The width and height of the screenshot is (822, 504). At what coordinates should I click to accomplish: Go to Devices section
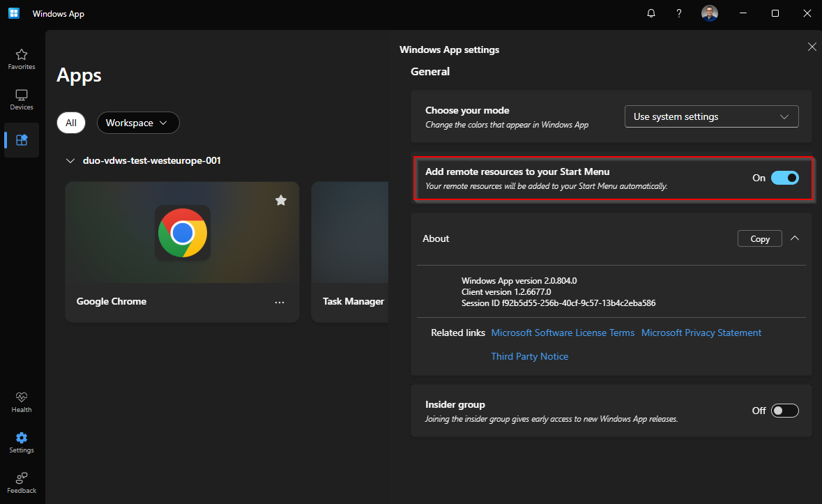(x=22, y=100)
